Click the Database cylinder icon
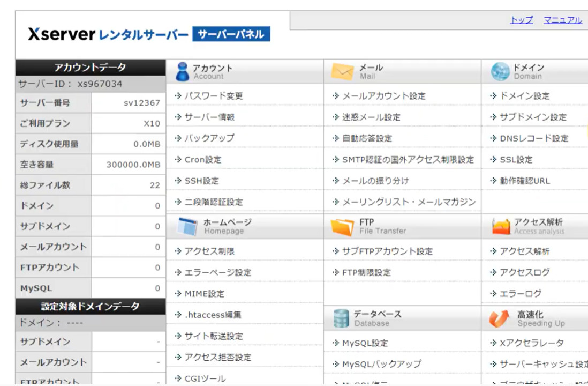Screen dimensions: 588x386 pos(341,318)
